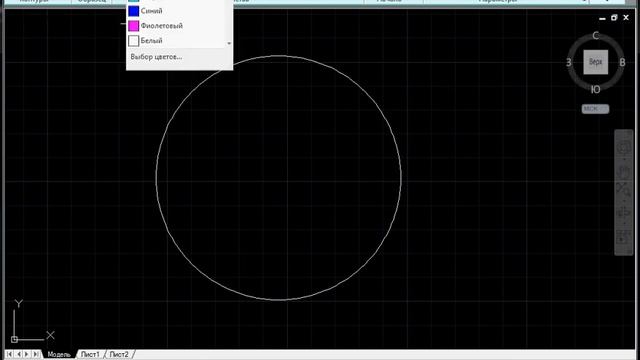Rotate view to north С on ViewCube
This screenshot has height=360, width=640.
pos(596,36)
